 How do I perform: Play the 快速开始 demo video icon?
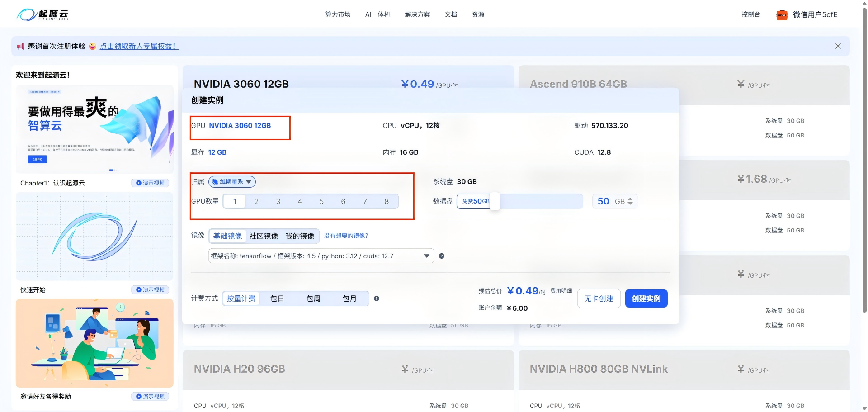pos(138,289)
